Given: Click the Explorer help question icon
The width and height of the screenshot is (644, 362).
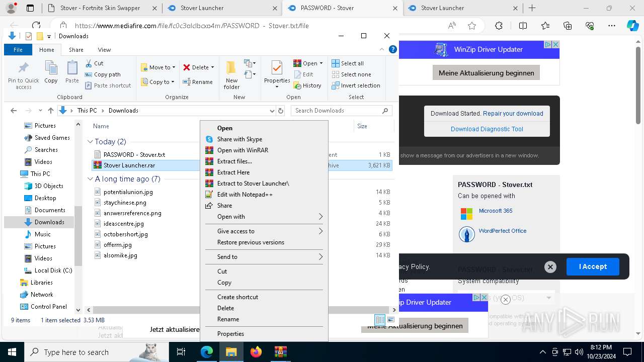Looking at the screenshot, I should pyautogui.click(x=393, y=49).
